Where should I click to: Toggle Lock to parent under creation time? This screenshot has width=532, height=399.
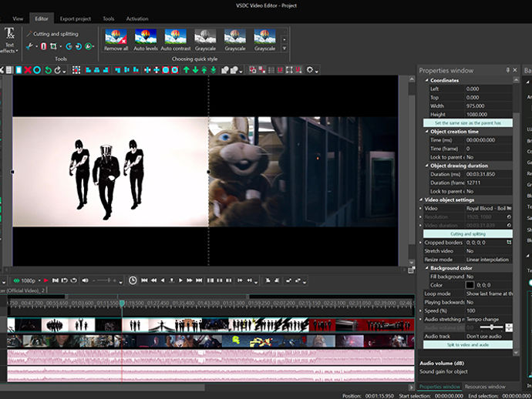click(488, 157)
